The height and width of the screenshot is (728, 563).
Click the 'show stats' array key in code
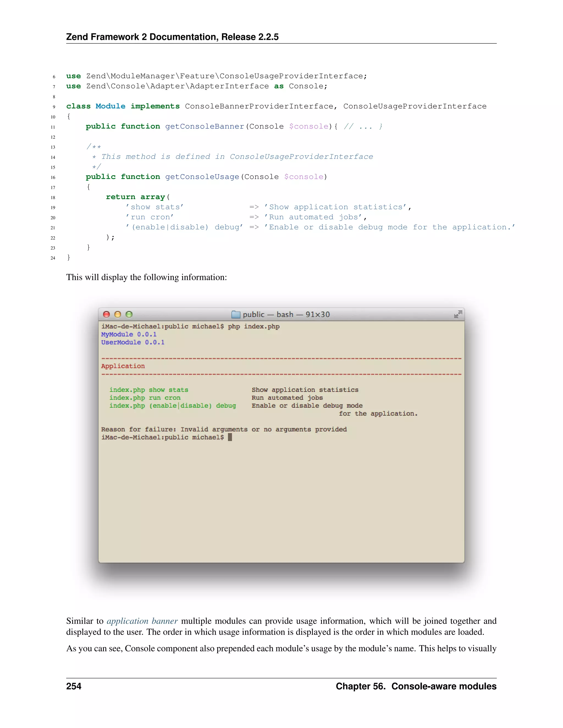tap(155, 207)
